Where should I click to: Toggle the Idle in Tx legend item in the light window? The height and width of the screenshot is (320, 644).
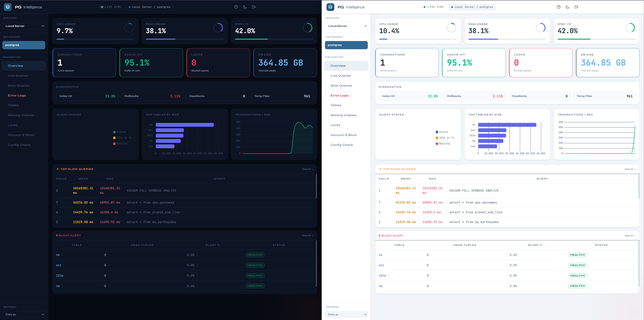click(445, 138)
